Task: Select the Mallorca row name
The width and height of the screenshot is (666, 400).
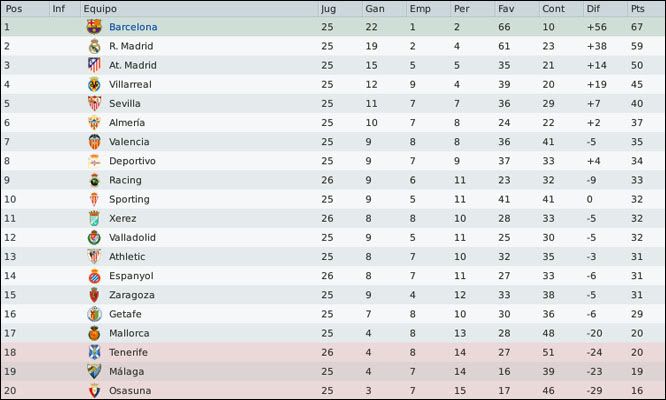Action: pos(129,333)
